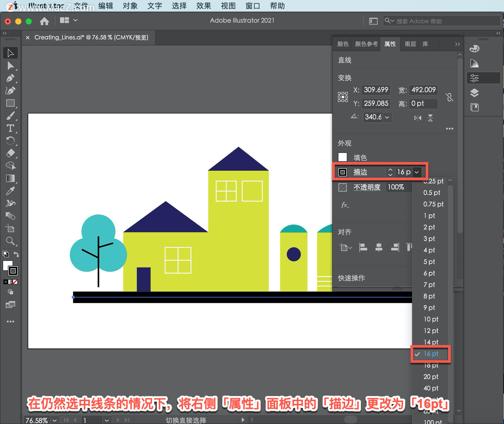Open stroke weight dropdown arrow
Viewport: 504px width, 424px height.
tap(417, 172)
